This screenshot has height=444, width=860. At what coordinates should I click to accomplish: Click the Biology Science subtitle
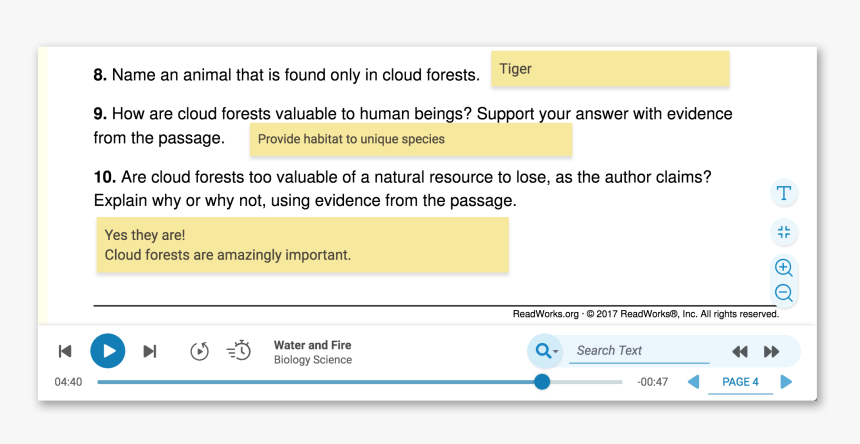[x=313, y=360]
